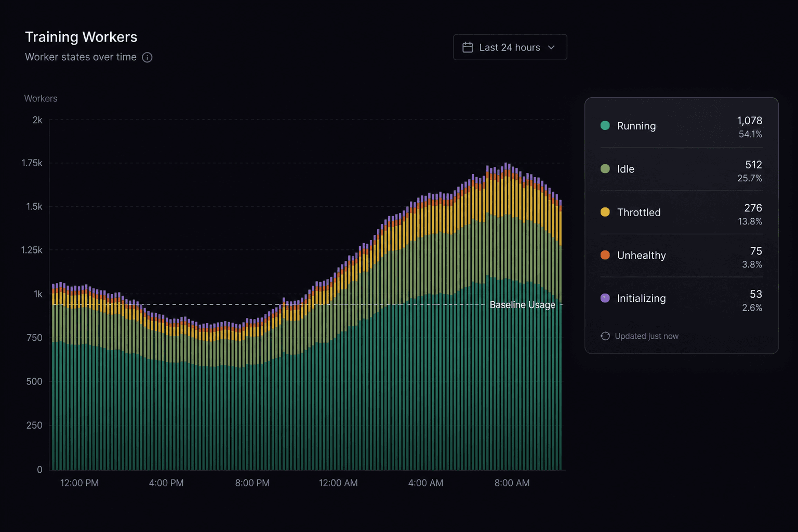Toggle the Initializing series in the legend
798x532 pixels.
[x=681, y=299]
